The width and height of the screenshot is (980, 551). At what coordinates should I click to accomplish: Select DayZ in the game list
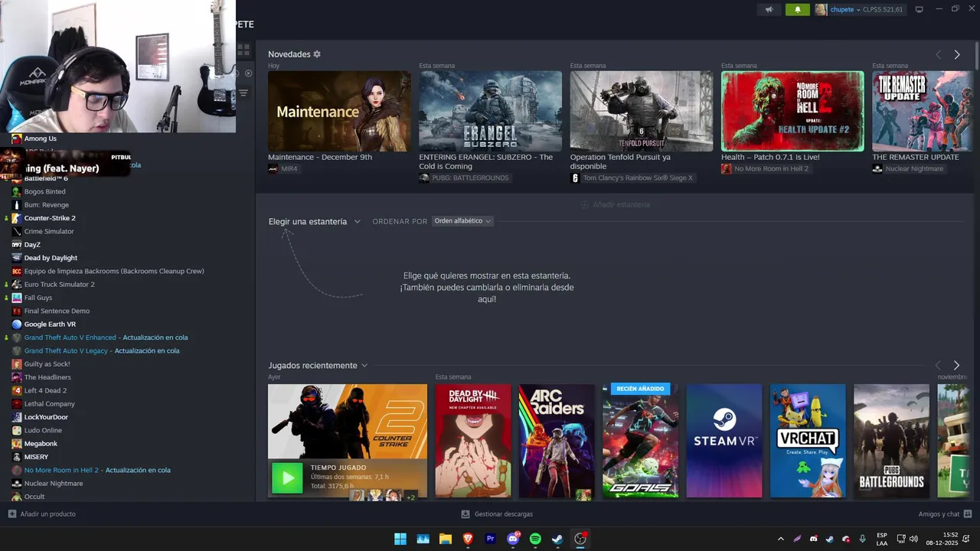32,245
